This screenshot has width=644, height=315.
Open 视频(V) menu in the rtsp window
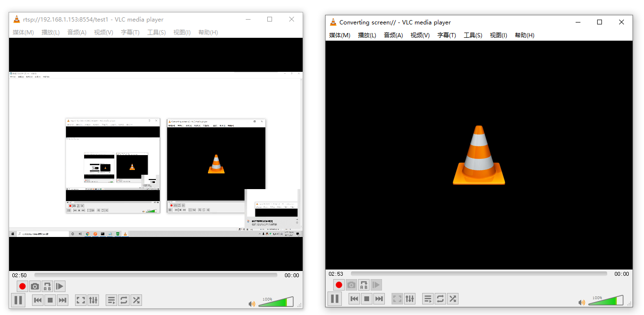tap(104, 33)
